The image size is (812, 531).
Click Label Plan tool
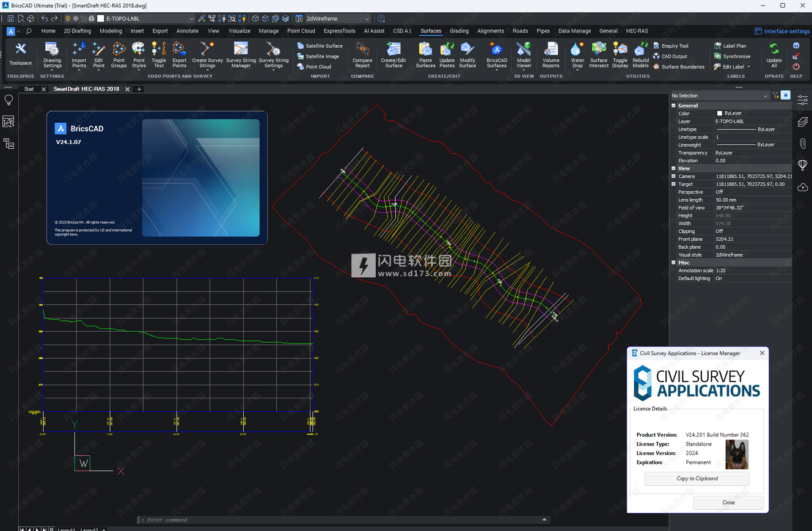730,46
